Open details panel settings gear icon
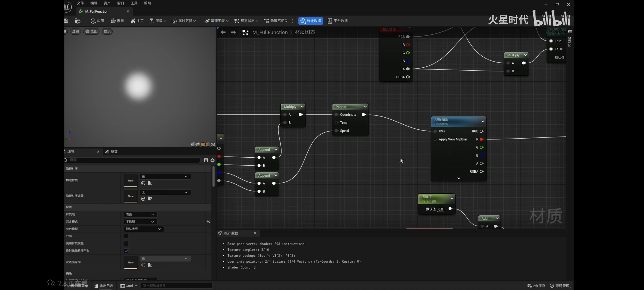This screenshot has height=290, width=644. [x=213, y=160]
